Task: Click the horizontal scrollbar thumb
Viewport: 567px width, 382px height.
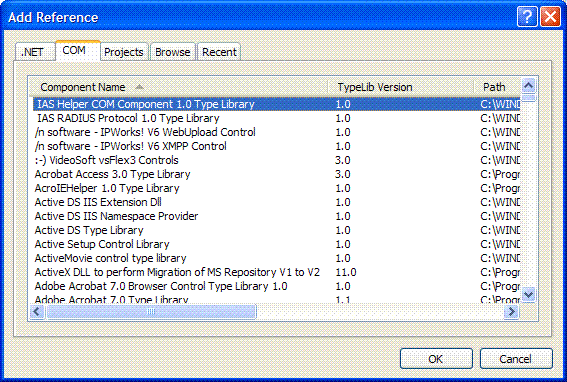Action: (x=151, y=311)
